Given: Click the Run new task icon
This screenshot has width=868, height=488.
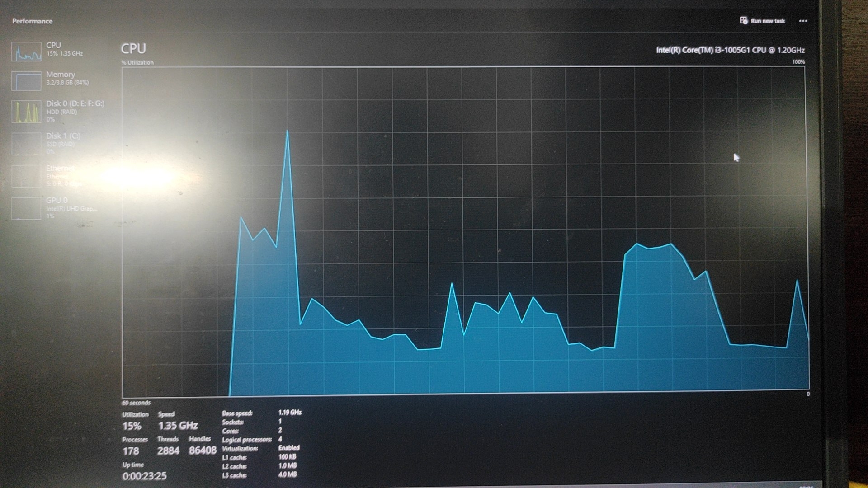Looking at the screenshot, I should tap(743, 20).
